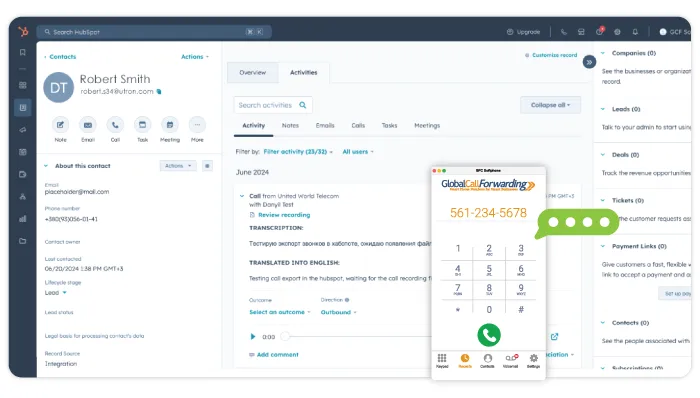Select the Tasks sub-tab
The width and height of the screenshot is (700, 398).
tap(389, 126)
